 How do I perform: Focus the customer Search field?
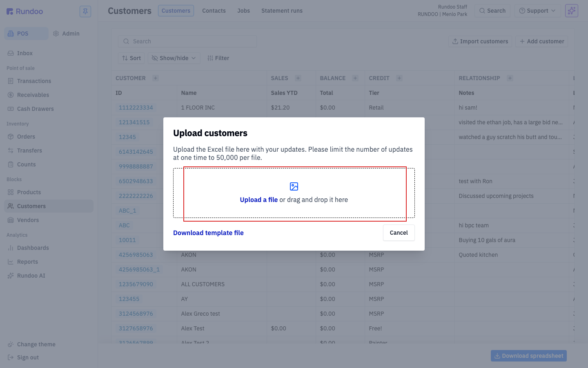tap(187, 41)
